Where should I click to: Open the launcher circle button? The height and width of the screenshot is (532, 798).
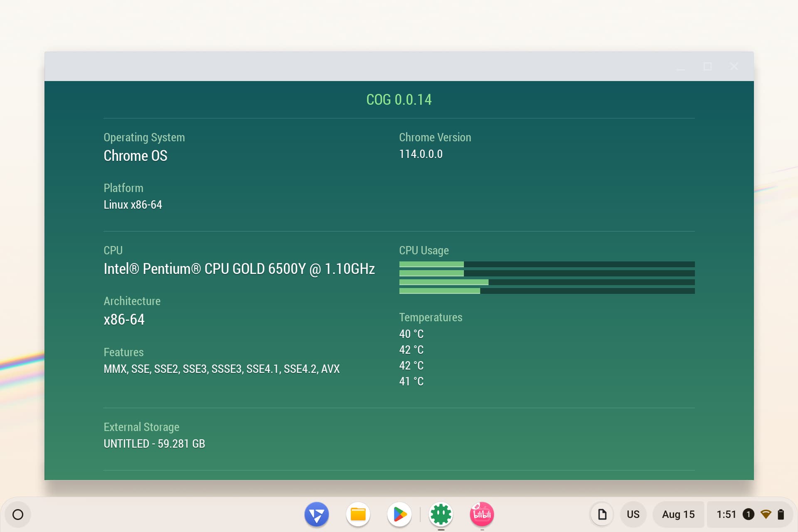point(18,515)
